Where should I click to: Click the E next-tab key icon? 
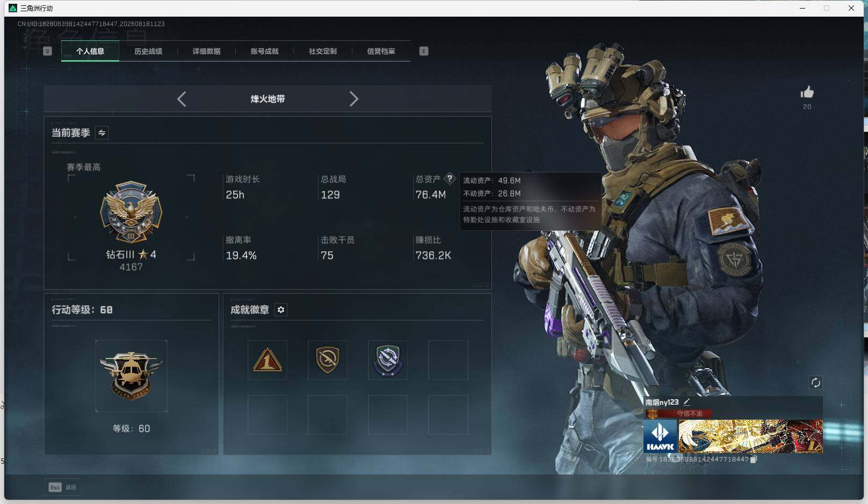[x=424, y=51]
